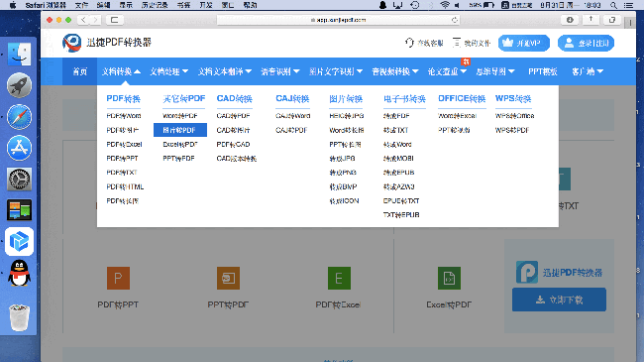The width and height of the screenshot is (644, 362).
Task: Click 开通VIP button
Action: pyautogui.click(x=524, y=43)
